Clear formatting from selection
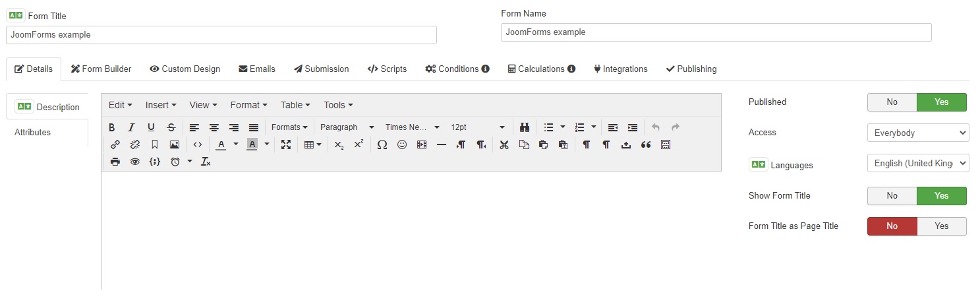The height and width of the screenshot is (291, 980). pos(206,162)
